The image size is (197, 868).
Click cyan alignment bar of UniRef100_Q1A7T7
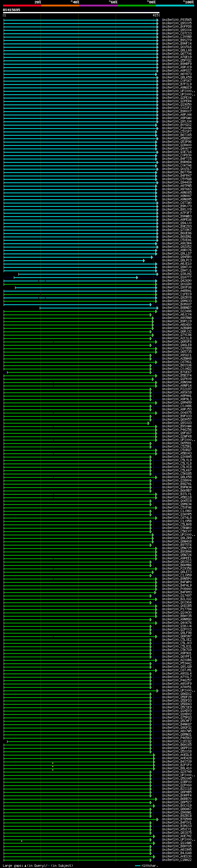click(76, 277)
